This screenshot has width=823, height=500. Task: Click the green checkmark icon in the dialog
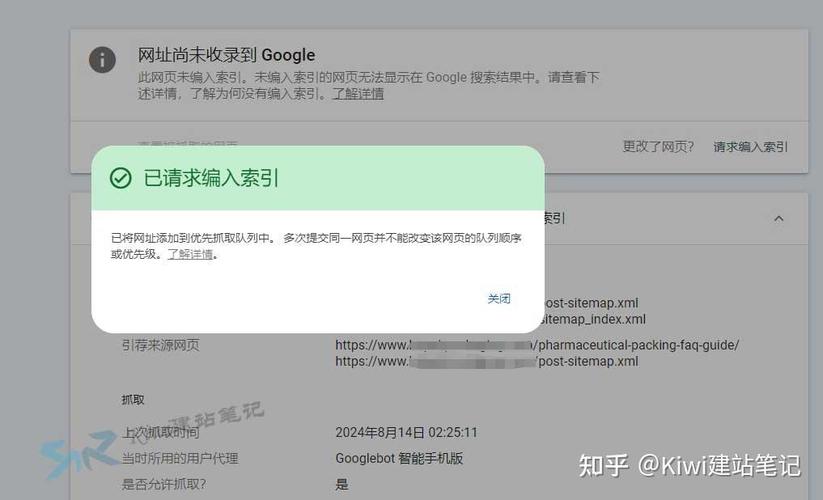pos(121,178)
